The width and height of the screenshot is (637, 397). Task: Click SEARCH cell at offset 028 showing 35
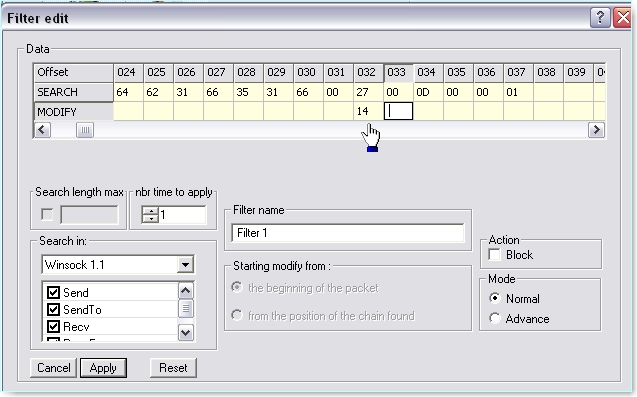tap(249, 92)
